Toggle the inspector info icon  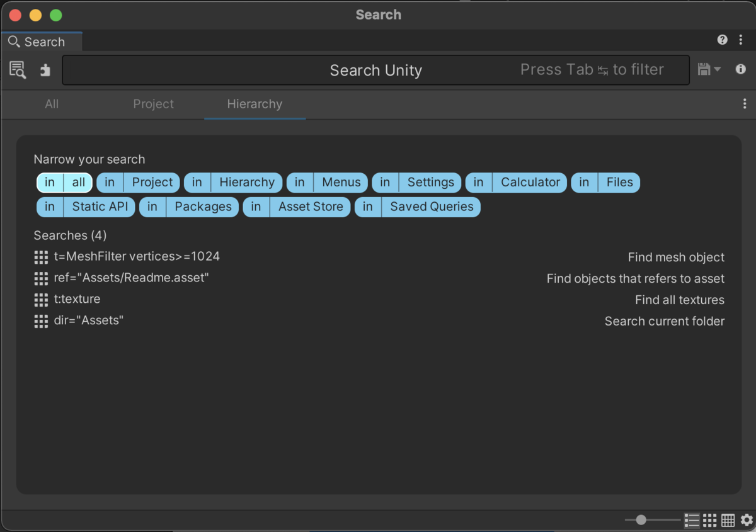(x=741, y=69)
